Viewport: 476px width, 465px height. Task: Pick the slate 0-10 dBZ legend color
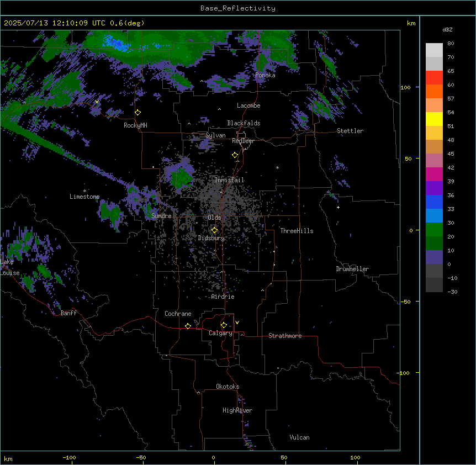tap(434, 257)
